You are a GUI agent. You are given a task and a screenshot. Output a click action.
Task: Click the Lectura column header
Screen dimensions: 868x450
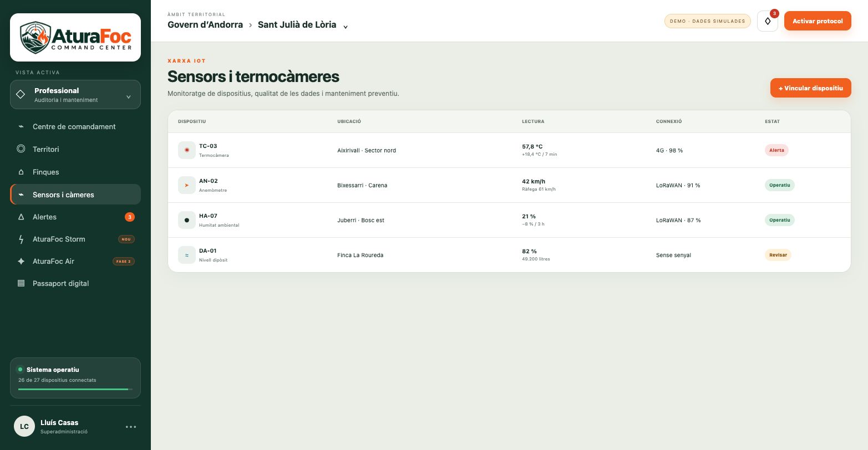click(533, 121)
